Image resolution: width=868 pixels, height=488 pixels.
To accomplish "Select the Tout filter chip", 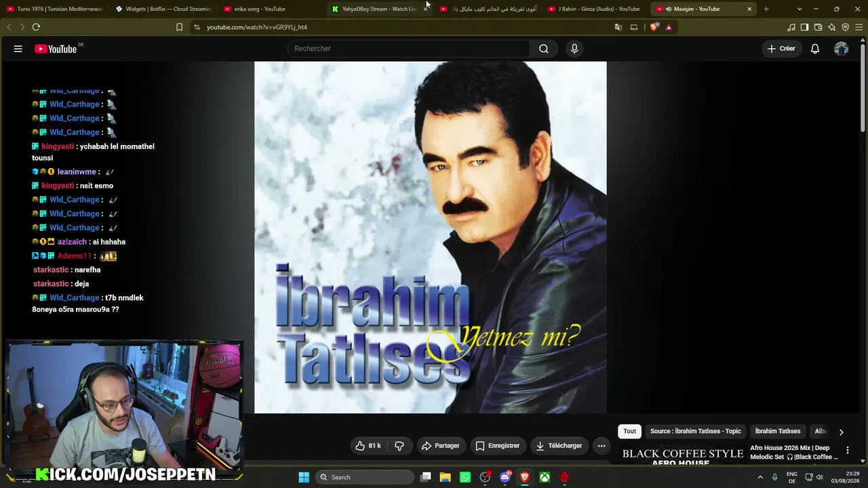I will tap(630, 431).
